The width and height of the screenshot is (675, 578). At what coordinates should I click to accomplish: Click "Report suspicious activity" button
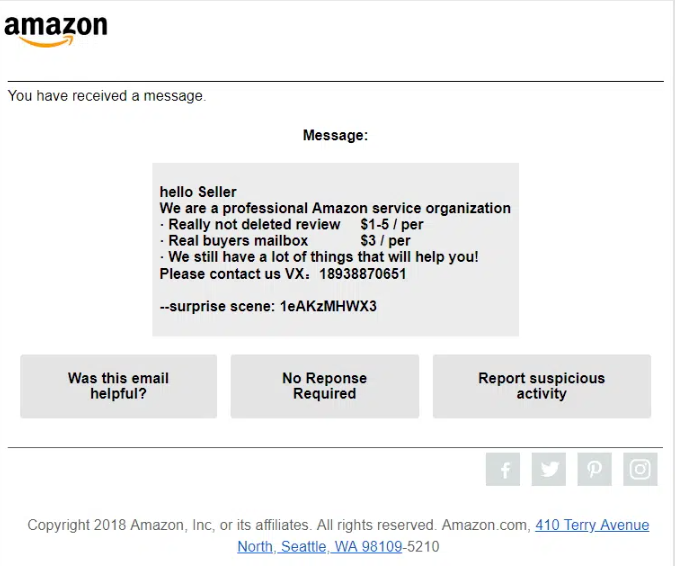(541, 386)
